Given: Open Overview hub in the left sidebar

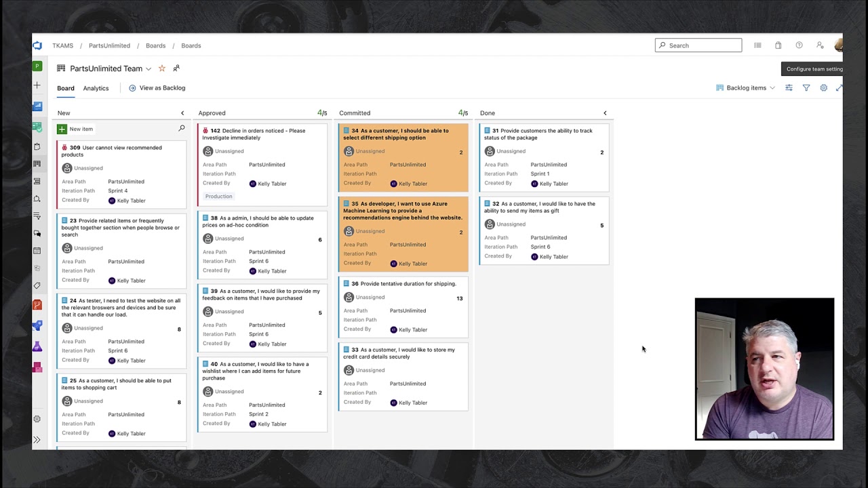Looking at the screenshot, I should pyautogui.click(x=37, y=106).
